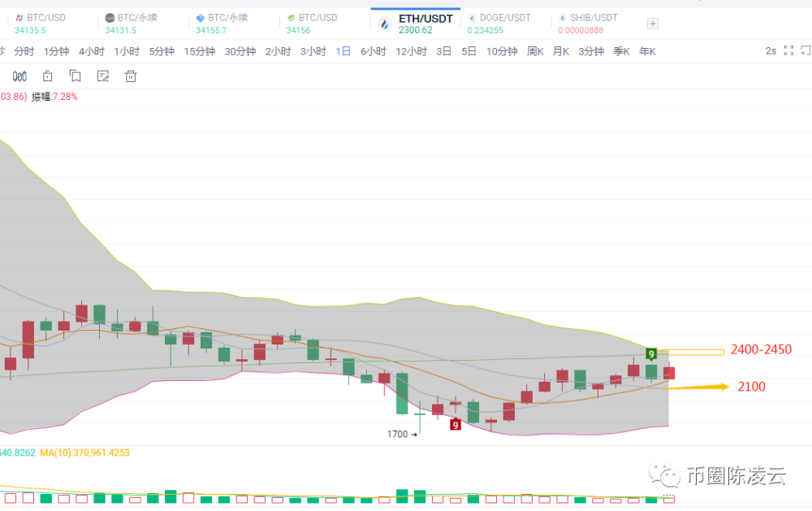Click the red 9 marker near 1700 low
The height and width of the screenshot is (511, 812).
pyautogui.click(x=456, y=424)
